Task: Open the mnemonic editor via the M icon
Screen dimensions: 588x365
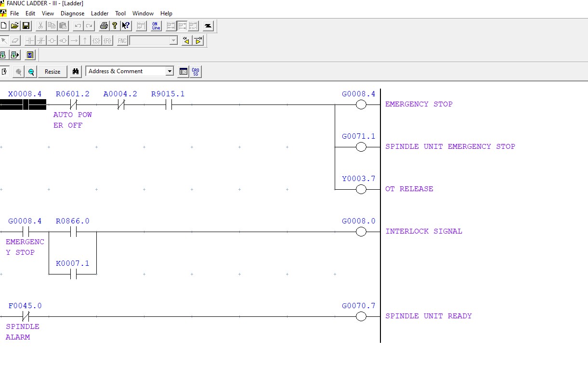Action: click(x=30, y=54)
